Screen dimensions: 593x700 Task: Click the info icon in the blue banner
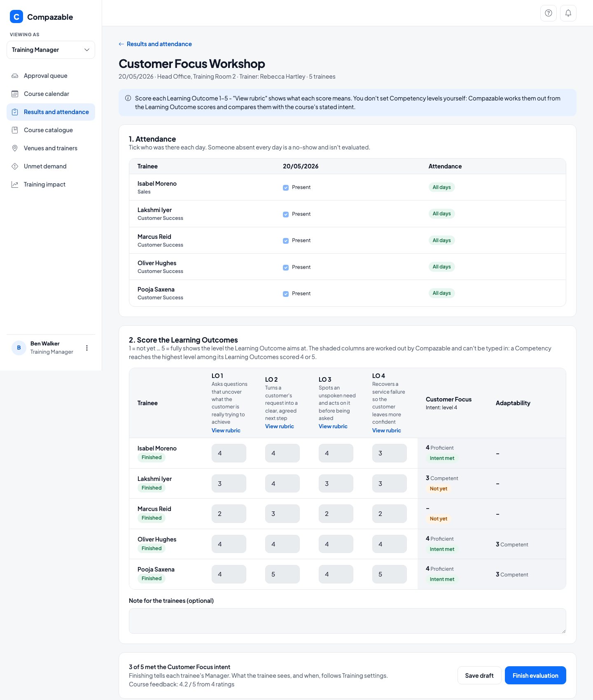[128, 98]
